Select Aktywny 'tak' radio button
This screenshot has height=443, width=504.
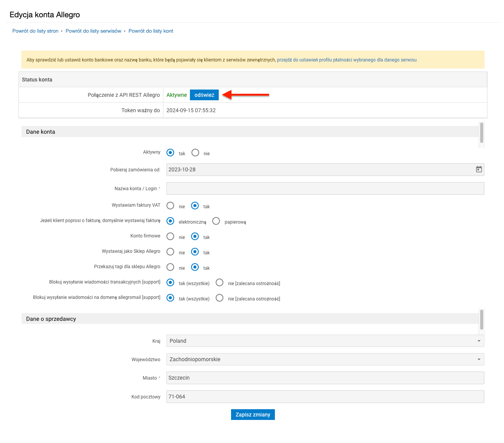(170, 153)
